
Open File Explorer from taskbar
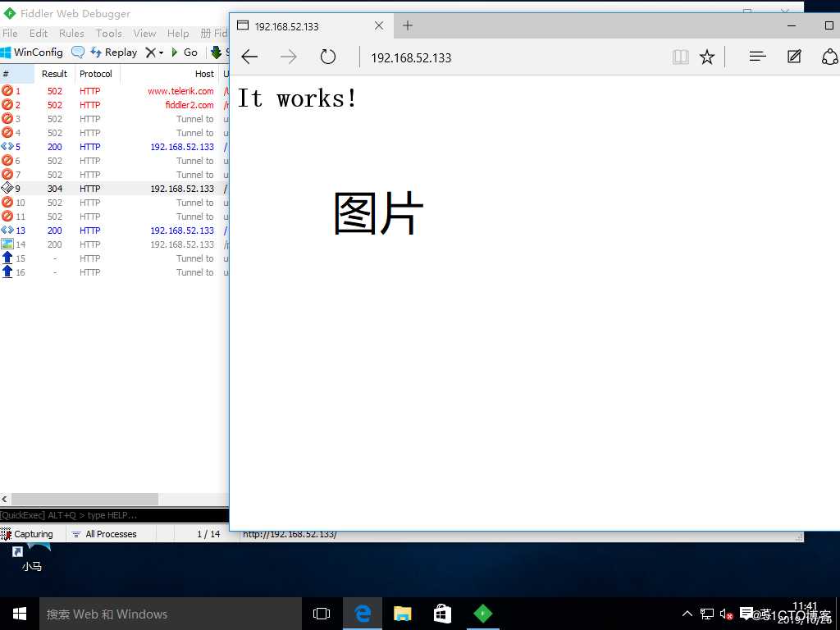pyautogui.click(x=402, y=614)
